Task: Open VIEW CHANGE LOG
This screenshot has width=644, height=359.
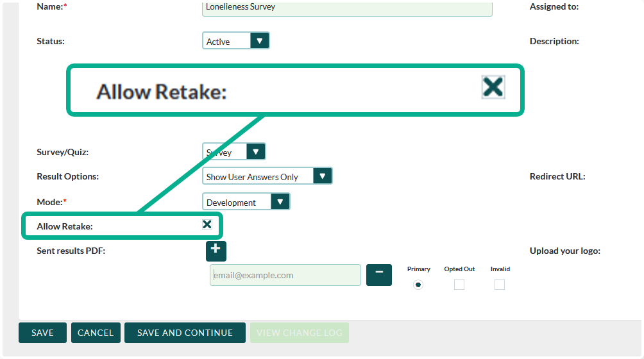Action: 300,333
